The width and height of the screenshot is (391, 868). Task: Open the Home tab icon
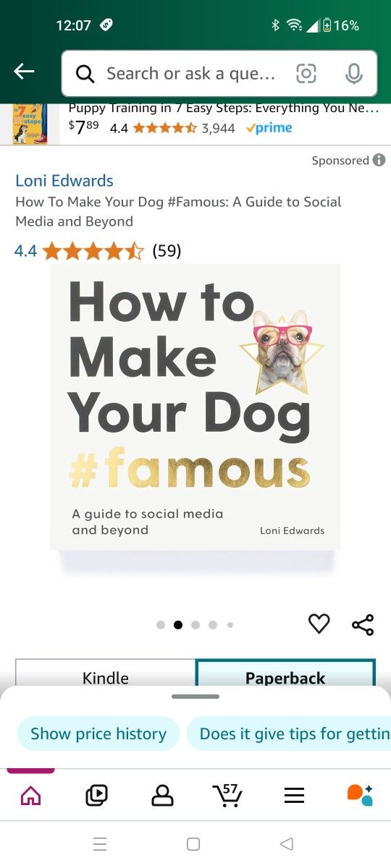point(31,796)
